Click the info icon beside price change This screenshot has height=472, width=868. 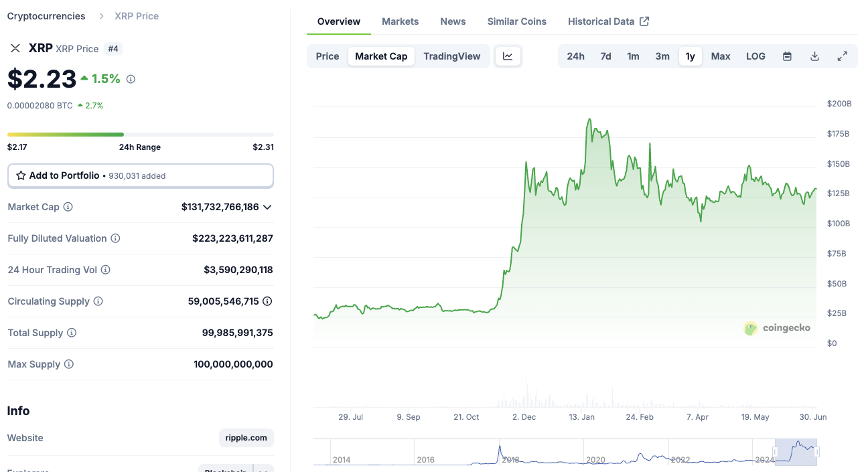(131, 79)
